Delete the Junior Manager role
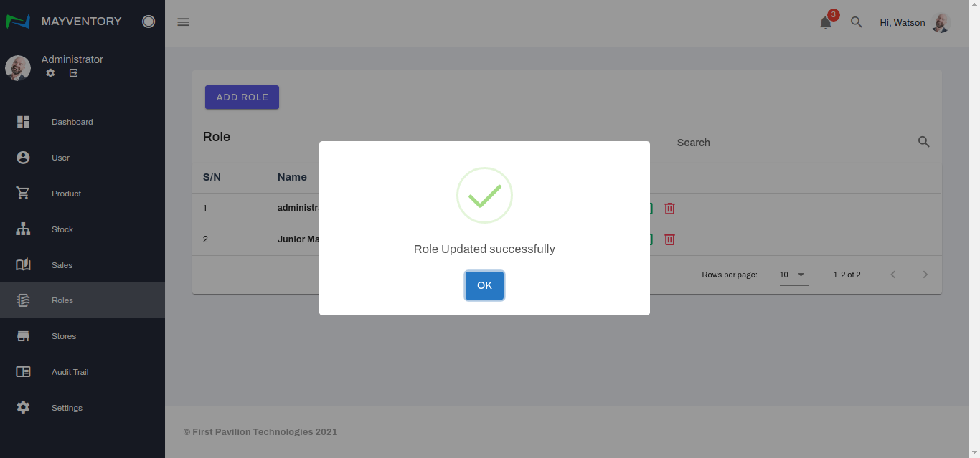The image size is (980, 458). [x=669, y=239]
